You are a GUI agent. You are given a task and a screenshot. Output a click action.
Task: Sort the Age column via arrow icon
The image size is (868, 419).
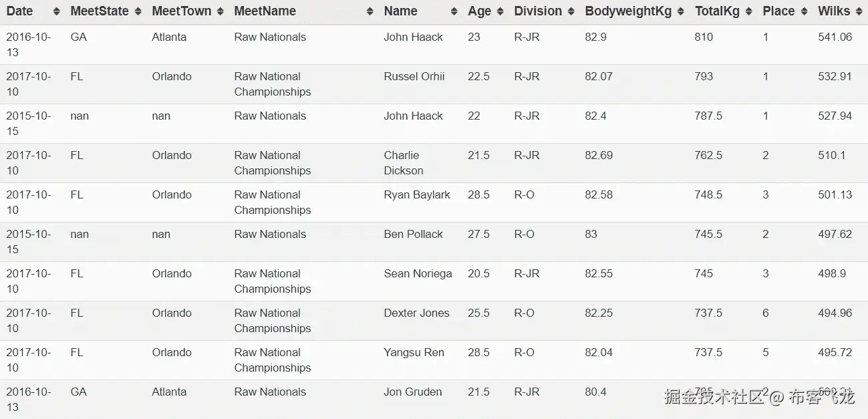[x=500, y=12]
